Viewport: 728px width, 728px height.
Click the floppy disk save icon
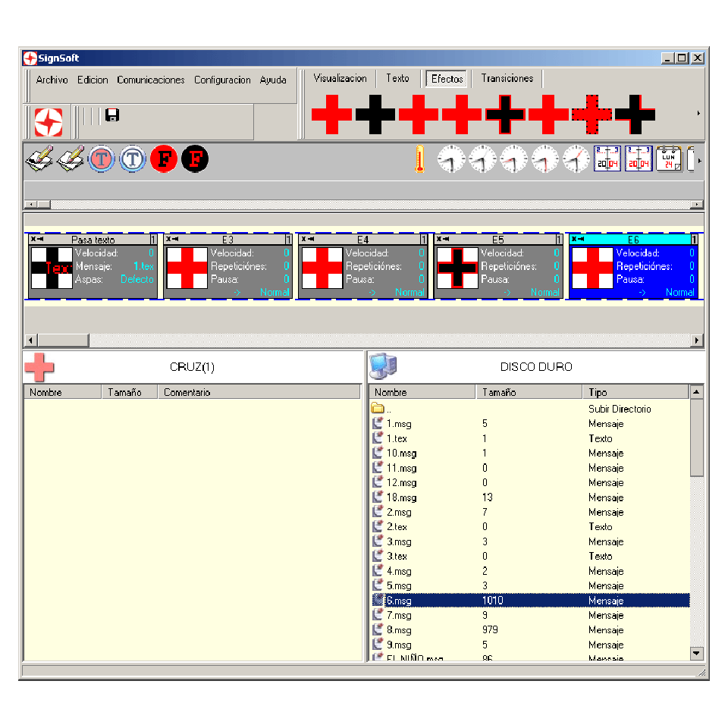(112, 115)
